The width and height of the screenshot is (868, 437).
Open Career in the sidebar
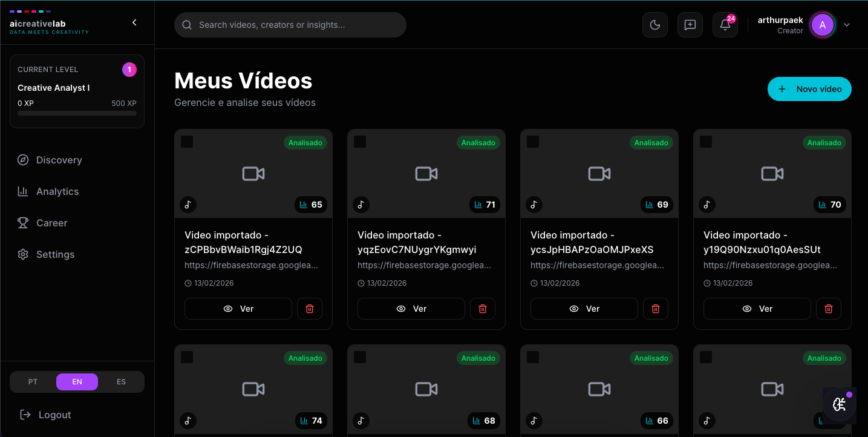pos(77,223)
